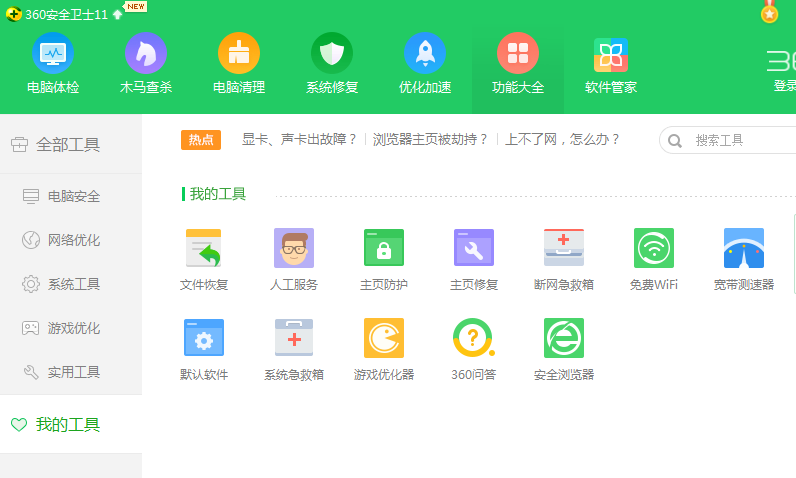Click the search magnifier icon

pos(675,141)
